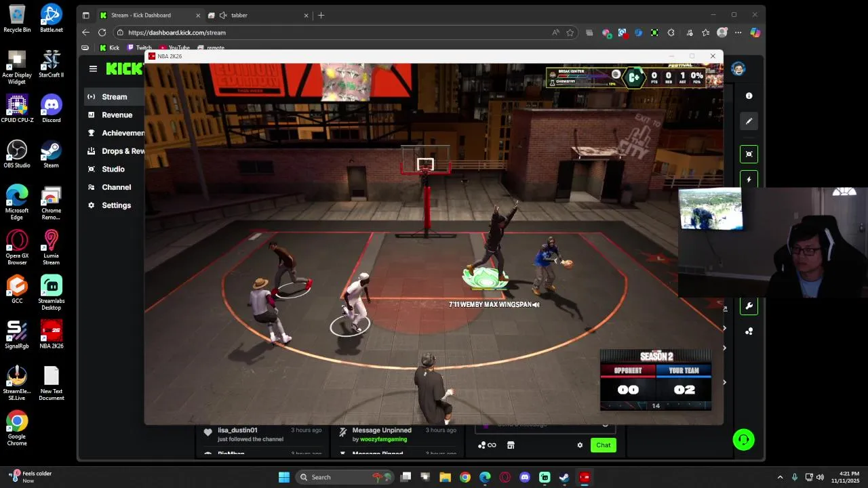Open browser settings and more menu
The width and height of the screenshot is (868, 488).
click(738, 33)
